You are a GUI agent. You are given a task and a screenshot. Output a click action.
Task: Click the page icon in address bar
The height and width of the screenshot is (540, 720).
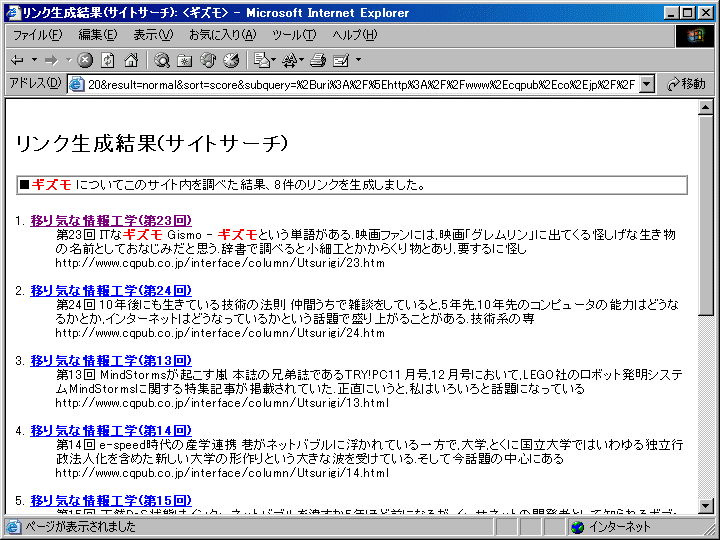click(76, 84)
